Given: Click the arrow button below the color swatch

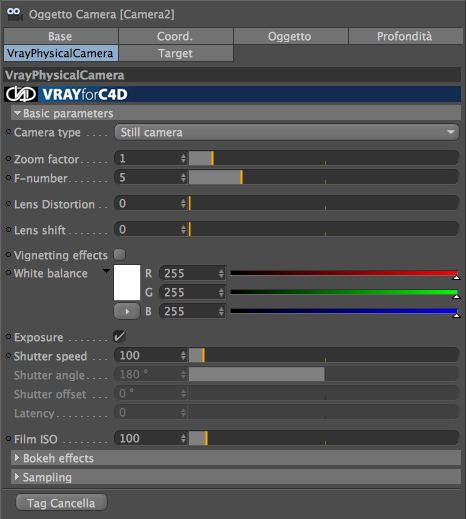Looking at the screenshot, I should click(127, 312).
